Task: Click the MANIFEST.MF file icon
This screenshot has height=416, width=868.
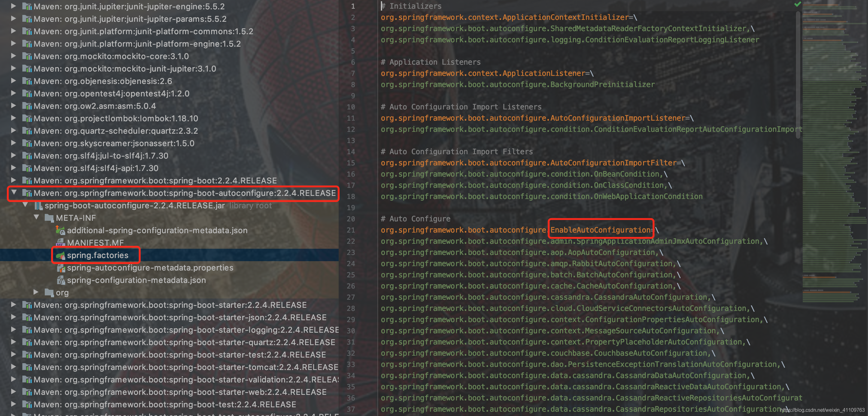Action: [60, 243]
